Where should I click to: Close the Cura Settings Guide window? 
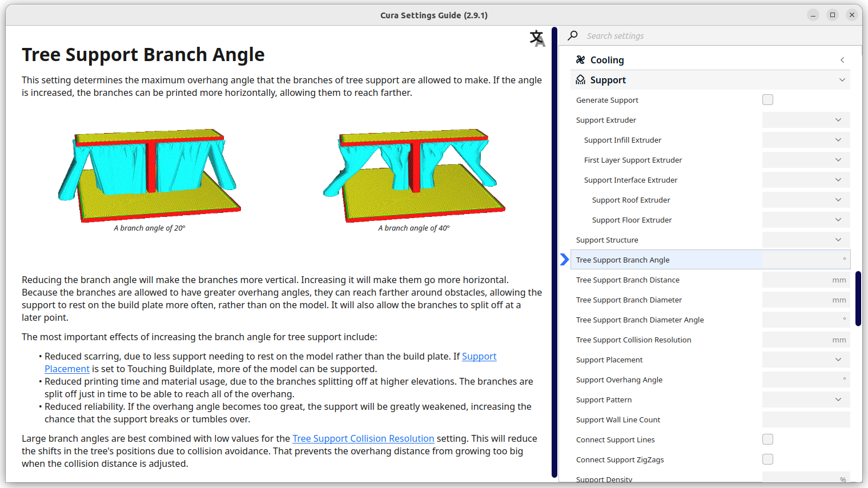851,15
